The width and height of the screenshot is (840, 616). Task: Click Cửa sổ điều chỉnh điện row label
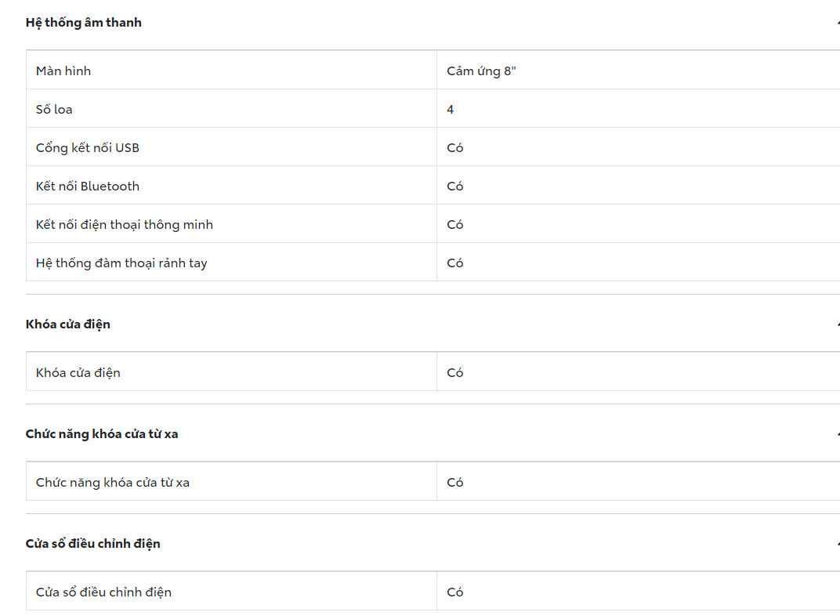103,592
